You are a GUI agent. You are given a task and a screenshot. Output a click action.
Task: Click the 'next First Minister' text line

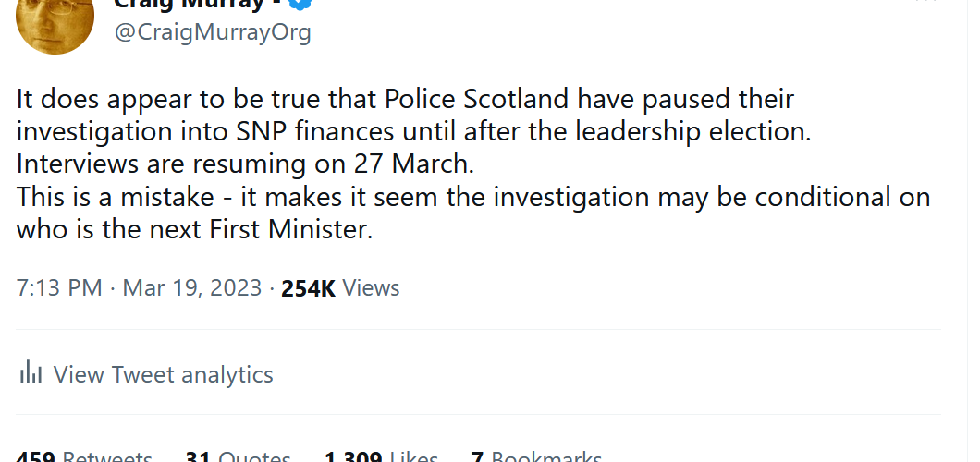pos(194,230)
